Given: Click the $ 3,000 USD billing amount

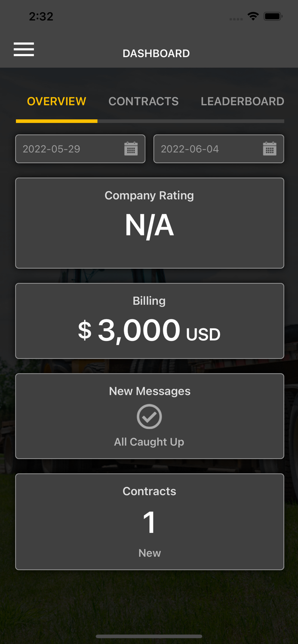Looking at the screenshot, I should [x=149, y=331].
